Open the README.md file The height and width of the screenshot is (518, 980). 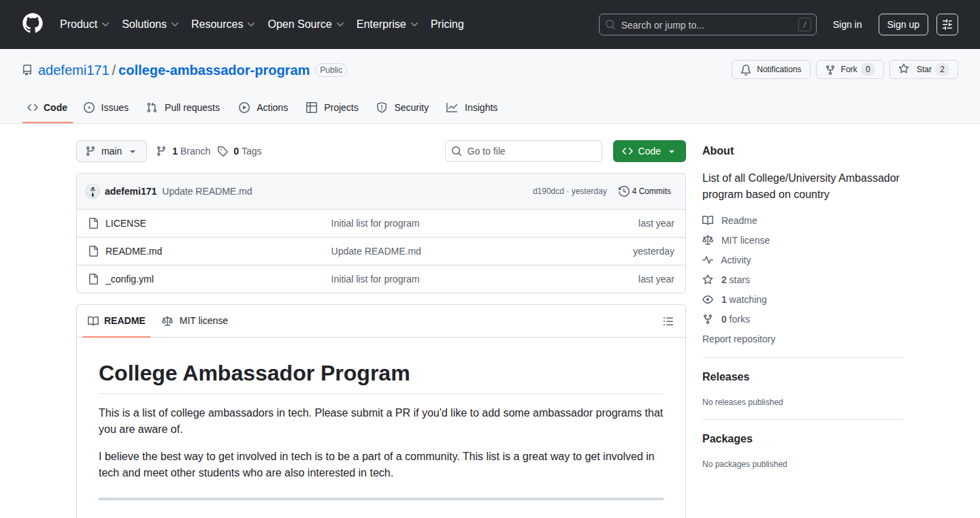pyautogui.click(x=134, y=251)
